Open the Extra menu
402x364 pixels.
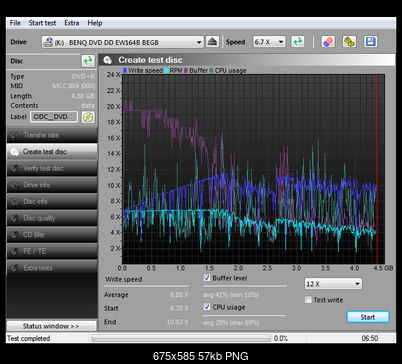pos(72,23)
